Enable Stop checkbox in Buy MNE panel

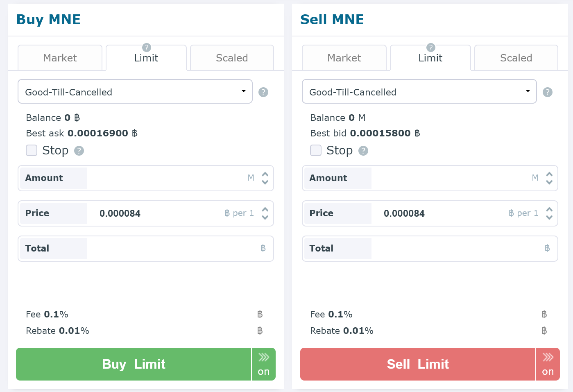(32, 150)
